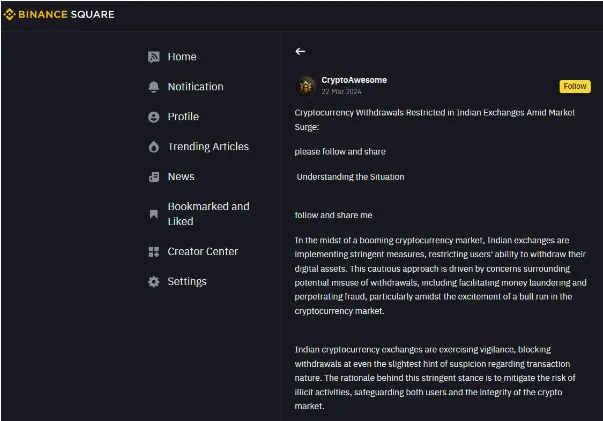The height and width of the screenshot is (421, 603).
Task: Open the News newspaper icon
Action: pyautogui.click(x=154, y=177)
